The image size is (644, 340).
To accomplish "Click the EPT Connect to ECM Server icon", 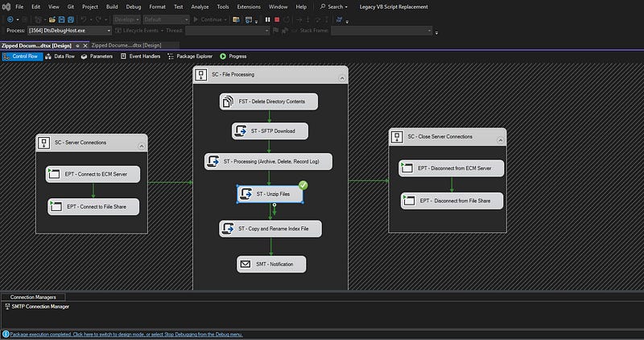I will pyautogui.click(x=55, y=175).
